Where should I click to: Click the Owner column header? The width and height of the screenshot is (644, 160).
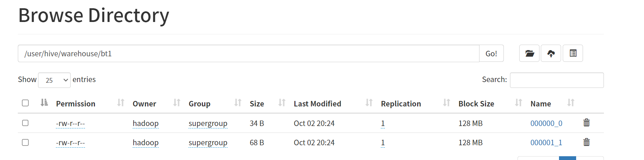pos(144,104)
